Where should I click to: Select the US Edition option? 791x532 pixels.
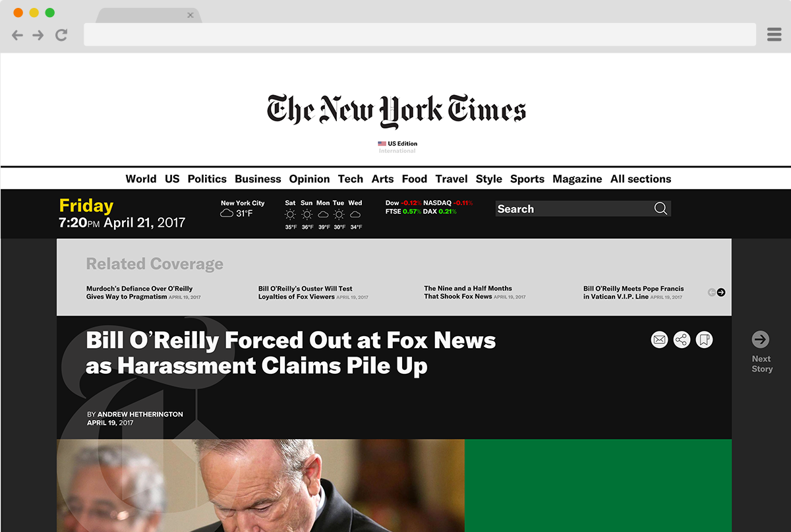(x=397, y=143)
